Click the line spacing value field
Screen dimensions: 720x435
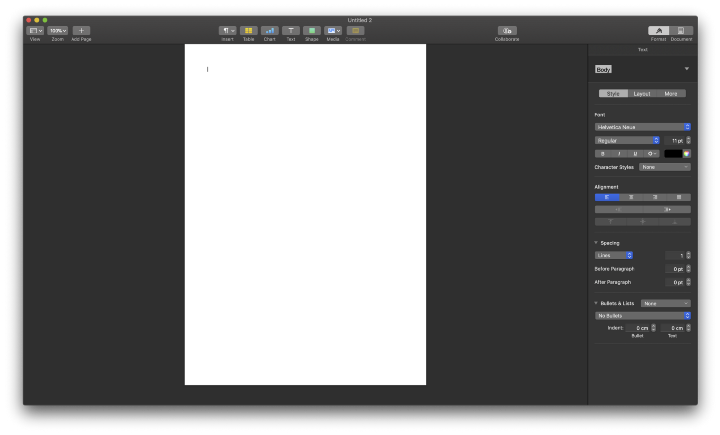pyautogui.click(x=675, y=255)
